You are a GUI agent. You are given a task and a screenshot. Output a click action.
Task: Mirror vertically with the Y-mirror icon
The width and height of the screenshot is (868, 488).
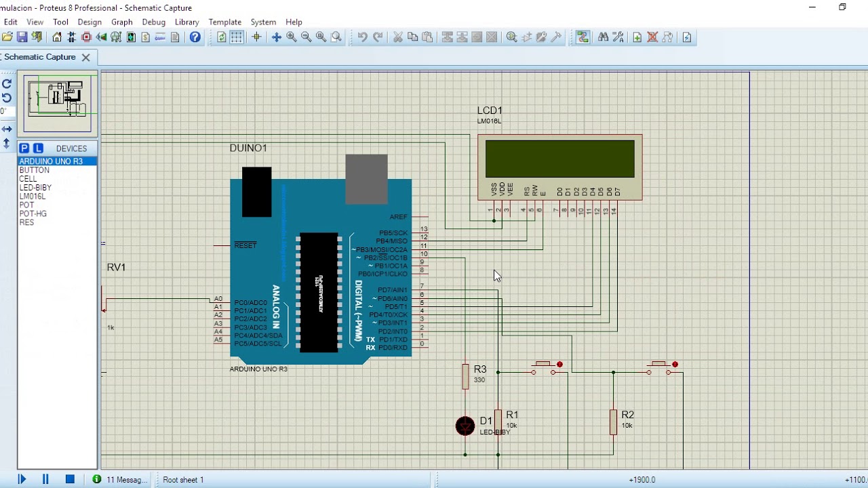(7, 144)
